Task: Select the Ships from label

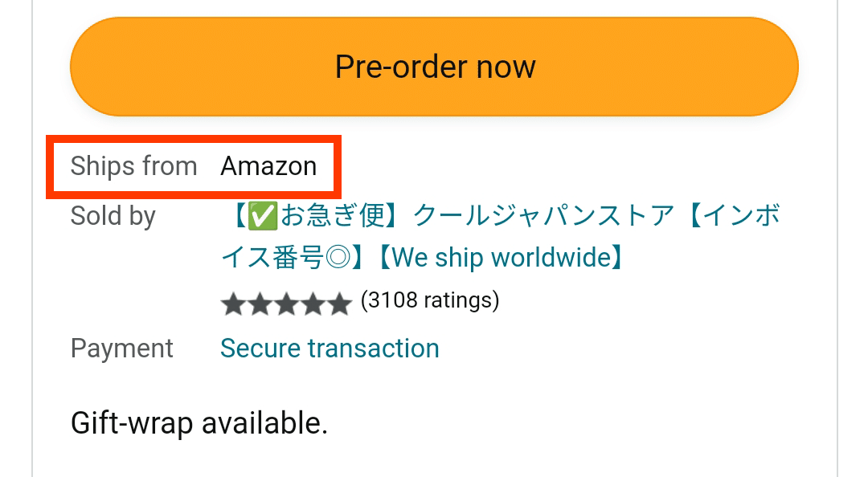Action: 134,166
